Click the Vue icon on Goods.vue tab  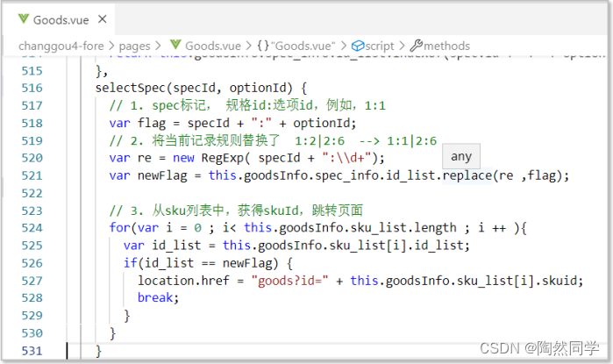[24, 18]
